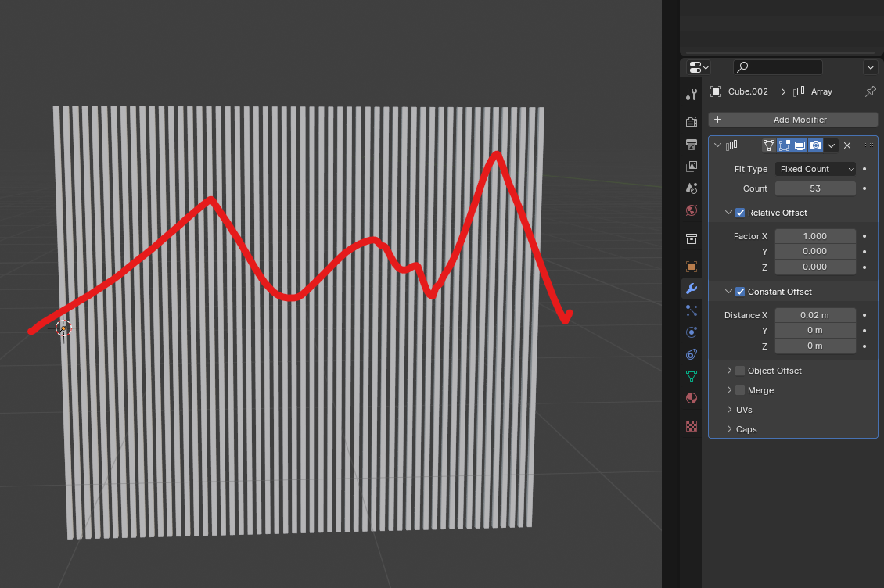Viewport: 884px width, 588px height.
Task: Toggle modifier On Cage display
Action: click(x=768, y=145)
